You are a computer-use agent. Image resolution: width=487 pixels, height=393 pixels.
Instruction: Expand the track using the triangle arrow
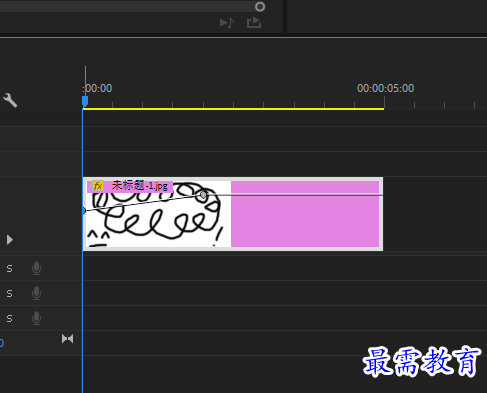pyautogui.click(x=10, y=240)
